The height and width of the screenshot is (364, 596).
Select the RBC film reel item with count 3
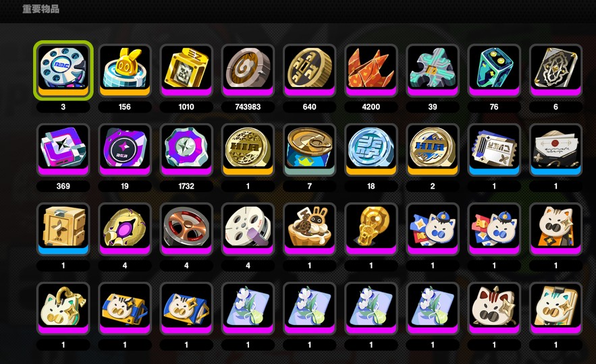pyautogui.click(x=63, y=71)
